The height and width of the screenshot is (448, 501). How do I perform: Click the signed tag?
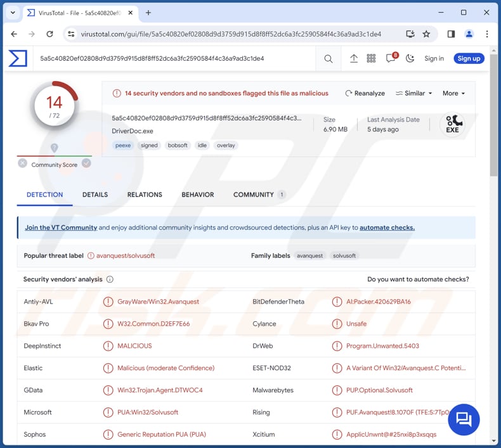[149, 146]
